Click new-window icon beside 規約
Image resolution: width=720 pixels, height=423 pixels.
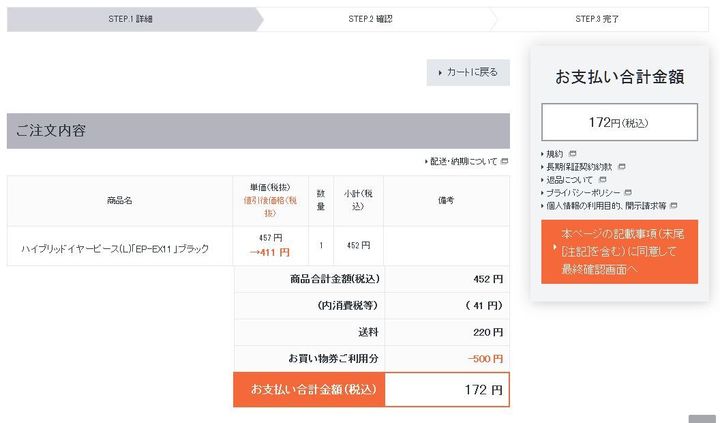[572, 154]
